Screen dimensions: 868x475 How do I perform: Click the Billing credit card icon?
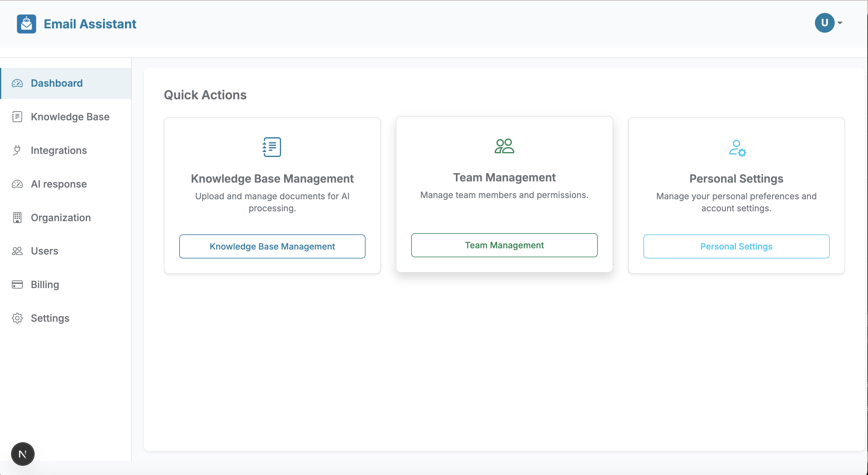pyautogui.click(x=17, y=285)
